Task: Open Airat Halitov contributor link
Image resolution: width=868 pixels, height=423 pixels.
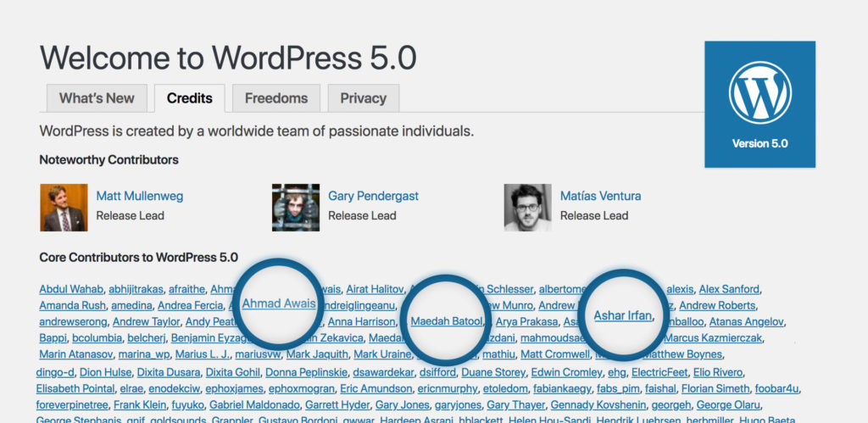Action: click(375, 289)
